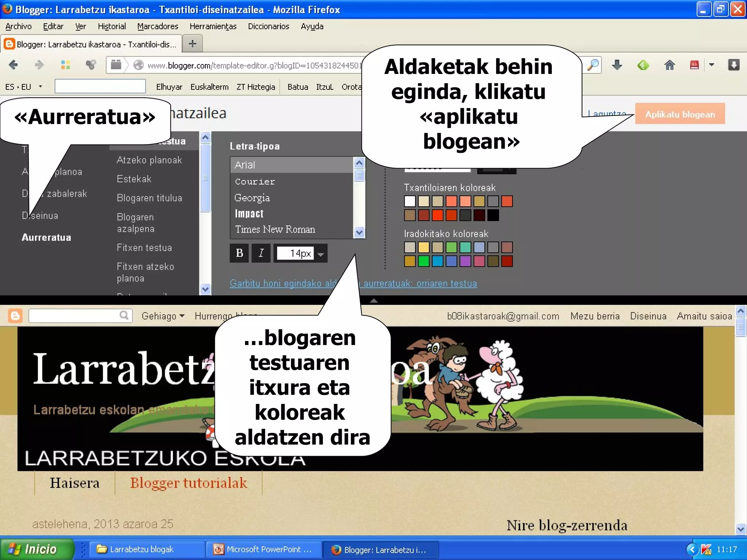The width and height of the screenshot is (747, 560).
Task: Pick bright green suggested color swatch
Action: (423, 261)
